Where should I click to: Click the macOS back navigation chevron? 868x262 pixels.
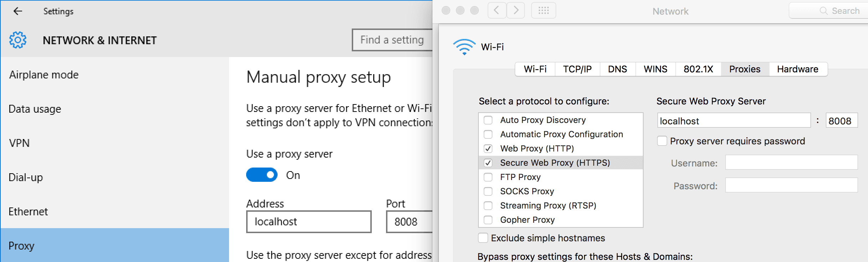click(497, 10)
